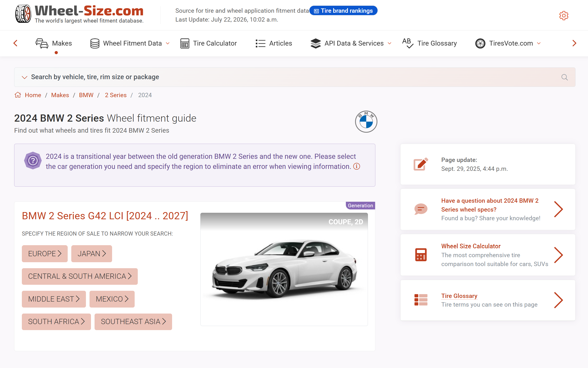This screenshot has height=368, width=588.
Task: Click the white BMW coupe thumbnail
Action: pyautogui.click(x=284, y=269)
